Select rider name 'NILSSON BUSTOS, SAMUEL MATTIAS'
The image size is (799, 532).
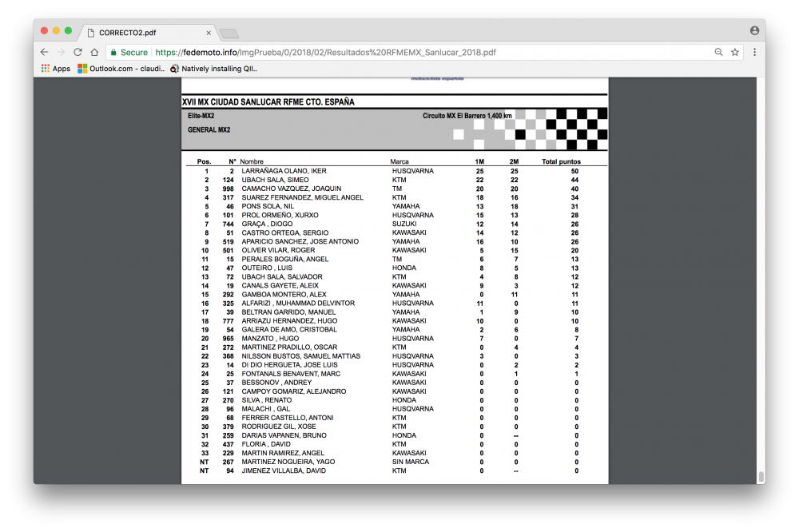click(300, 356)
